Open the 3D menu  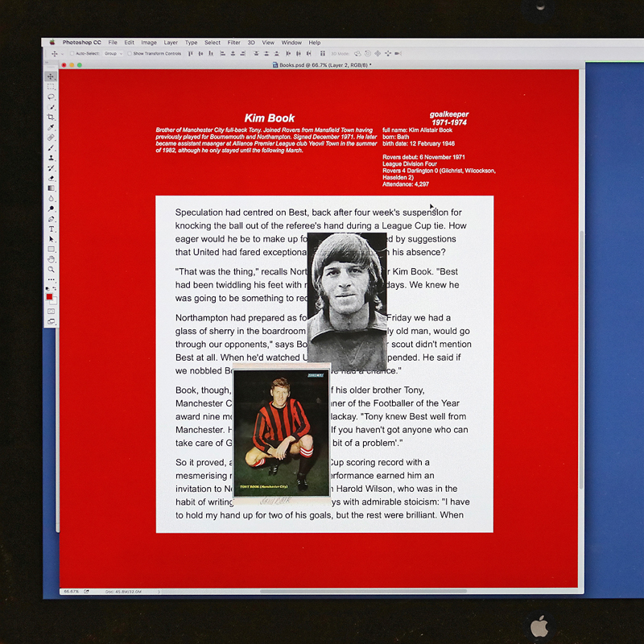click(251, 43)
